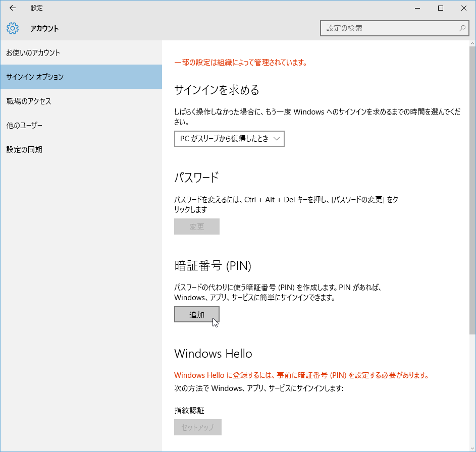Click the red Windows Hello PIN requirement warning
Image resolution: width=476 pixels, height=452 pixels.
point(302,375)
